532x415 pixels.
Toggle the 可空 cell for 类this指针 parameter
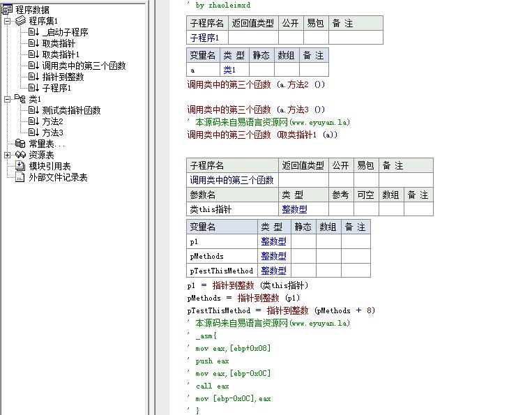tap(365, 209)
